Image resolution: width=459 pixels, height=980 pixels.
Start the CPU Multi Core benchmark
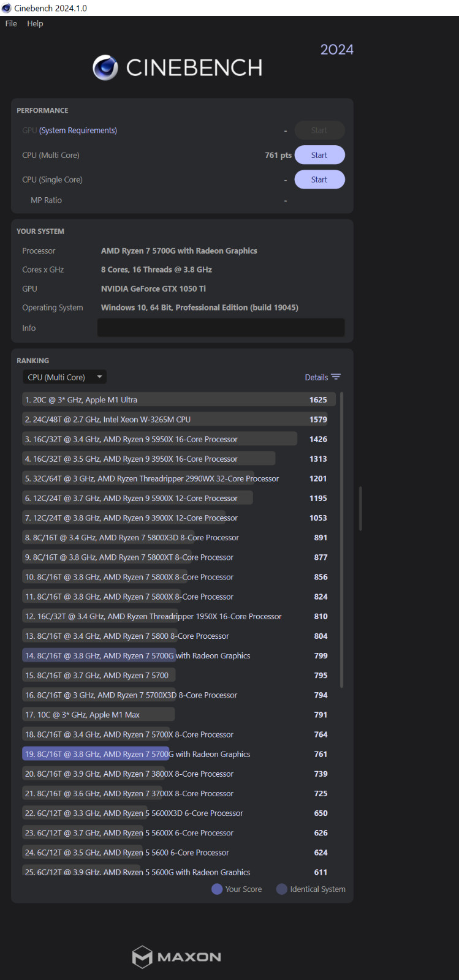319,155
